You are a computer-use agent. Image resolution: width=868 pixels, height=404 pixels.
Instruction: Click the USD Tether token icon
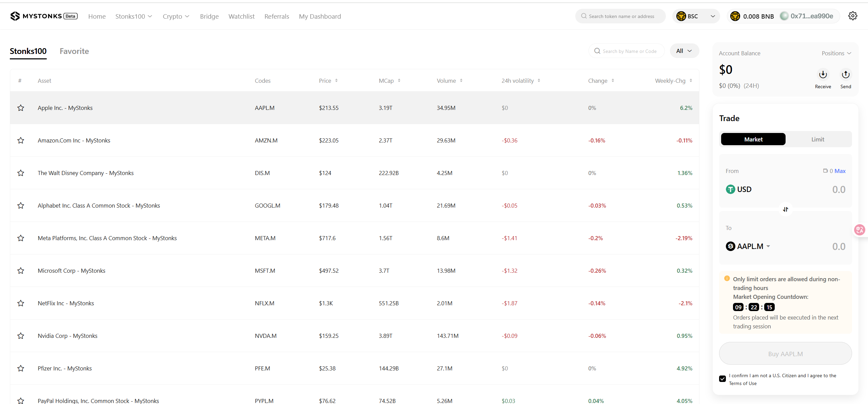coord(730,189)
